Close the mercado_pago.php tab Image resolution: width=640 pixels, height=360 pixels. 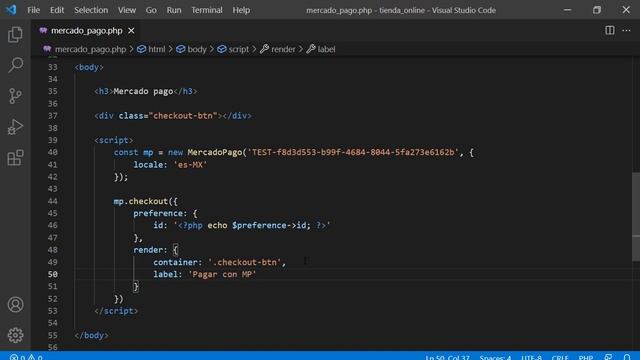[x=131, y=31]
